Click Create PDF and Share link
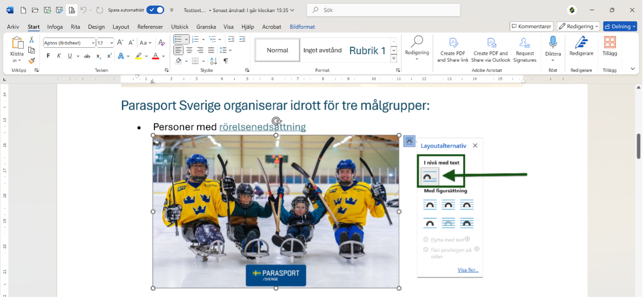The image size is (644, 298). tap(453, 50)
